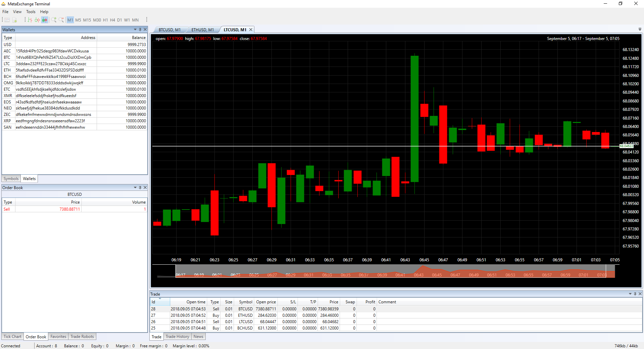The image size is (644, 349).
Task: Sort trades by Id column header
Action: point(160,302)
